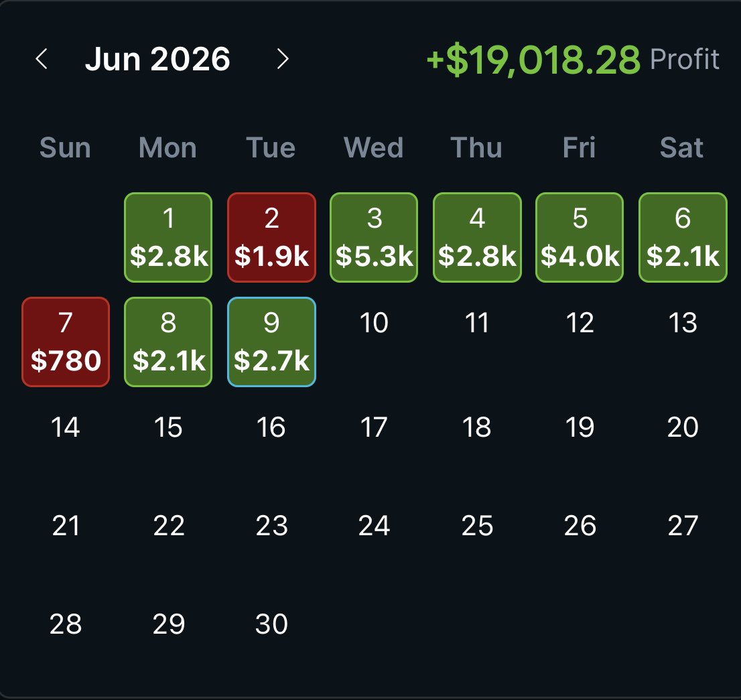
Task: Open June 7 red tile $780
Action: point(66,342)
